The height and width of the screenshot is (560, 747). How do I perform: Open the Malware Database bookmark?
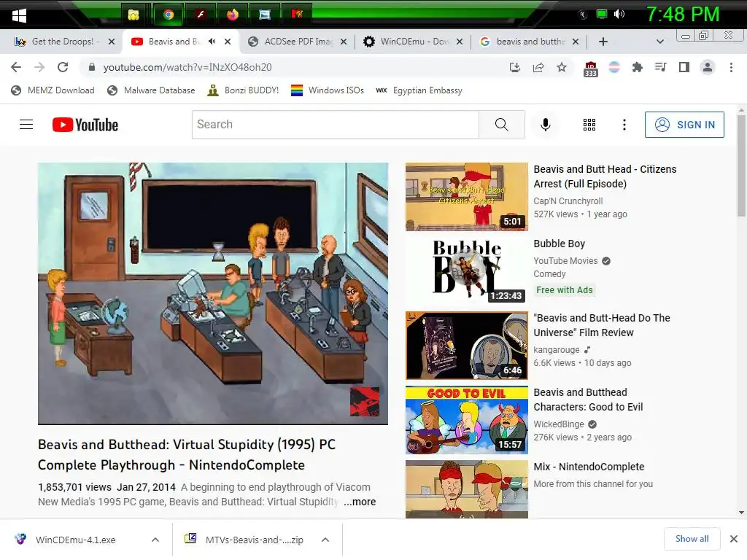pyautogui.click(x=151, y=90)
